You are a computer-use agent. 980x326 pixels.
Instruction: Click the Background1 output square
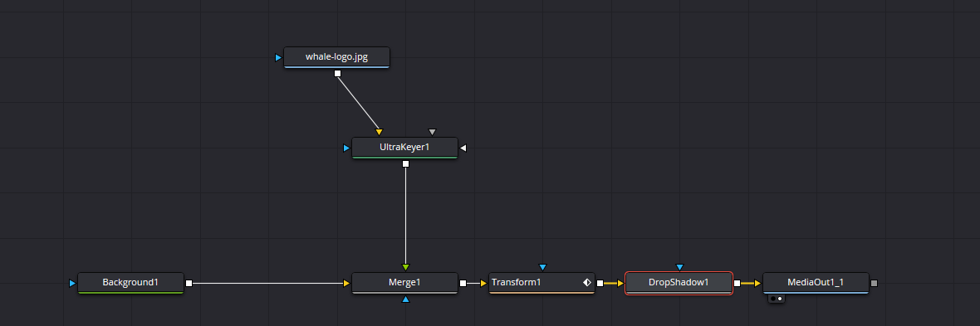189,284
